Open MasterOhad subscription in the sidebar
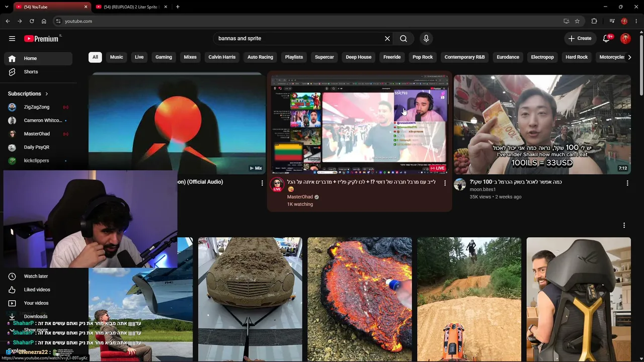644x362 pixels. click(x=38, y=134)
